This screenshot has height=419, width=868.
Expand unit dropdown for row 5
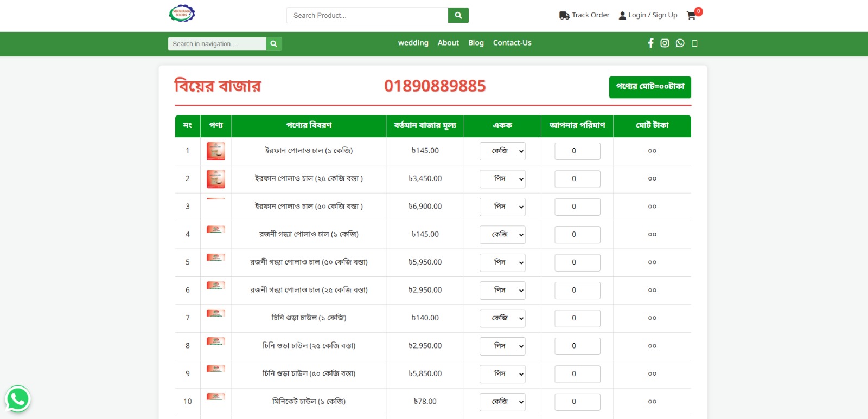[x=502, y=262]
